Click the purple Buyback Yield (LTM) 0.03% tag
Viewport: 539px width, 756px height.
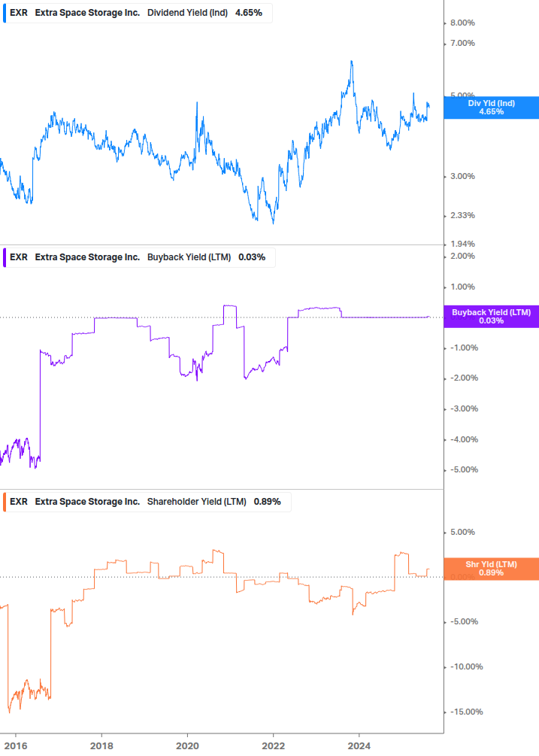point(492,317)
